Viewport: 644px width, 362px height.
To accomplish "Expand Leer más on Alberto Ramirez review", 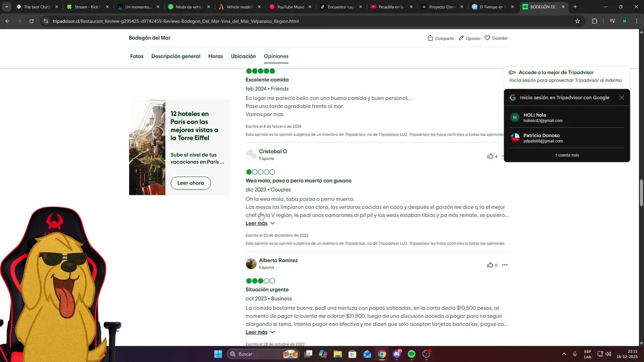I will pyautogui.click(x=260, y=332).
